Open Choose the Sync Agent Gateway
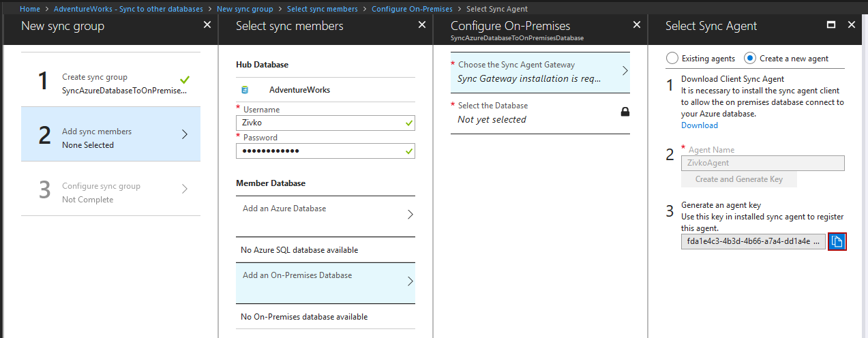 tap(540, 72)
